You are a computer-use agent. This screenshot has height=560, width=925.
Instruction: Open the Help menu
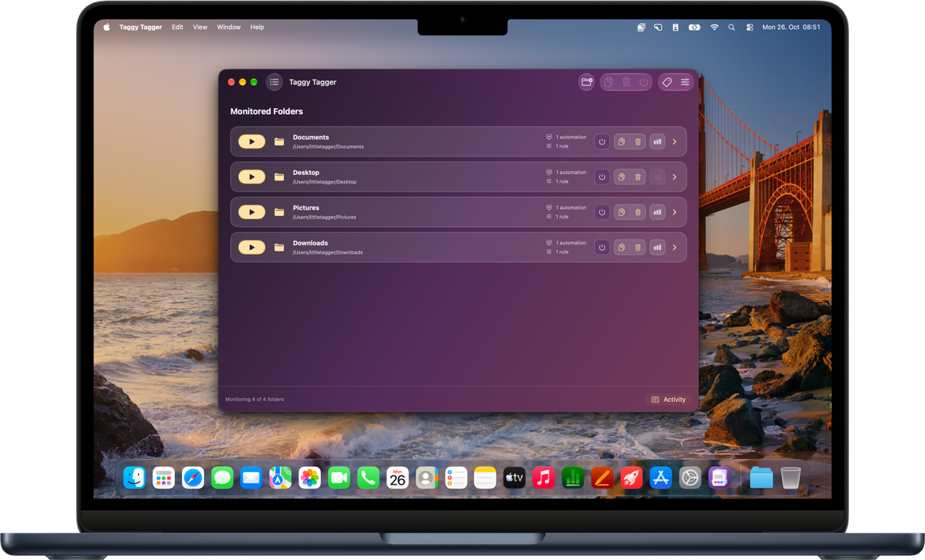[x=257, y=27]
